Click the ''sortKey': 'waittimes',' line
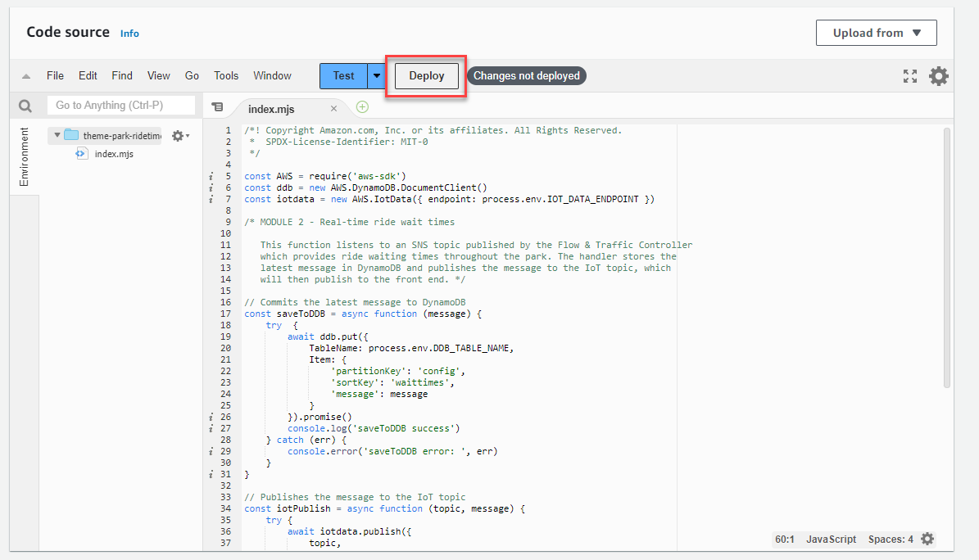Screen dimensions: 979x560 coord(392,382)
